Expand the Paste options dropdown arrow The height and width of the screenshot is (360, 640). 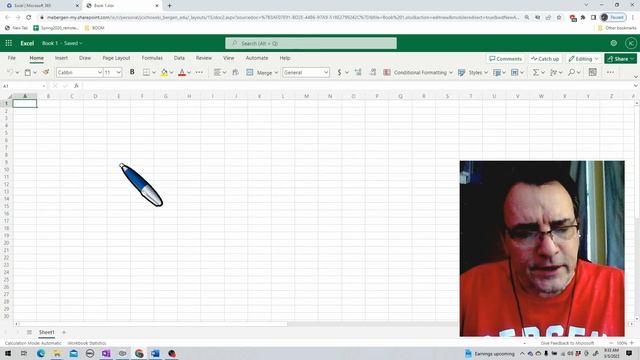click(35, 73)
